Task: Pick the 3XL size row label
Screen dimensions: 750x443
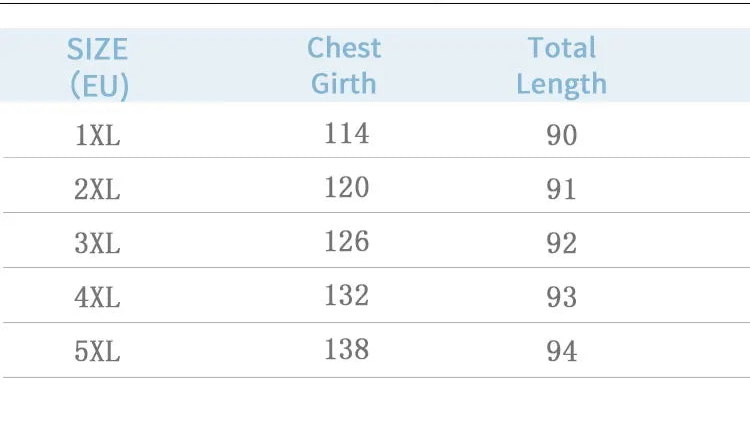Action: [x=98, y=243]
